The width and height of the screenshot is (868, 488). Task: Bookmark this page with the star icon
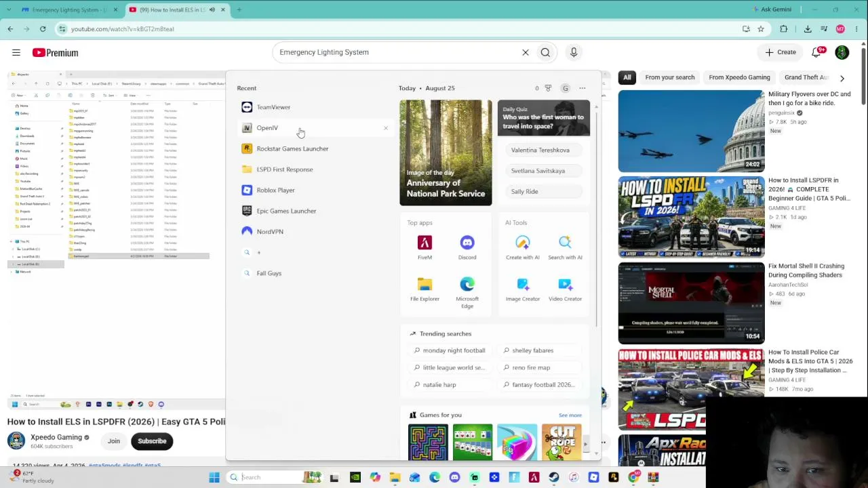(761, 29)
